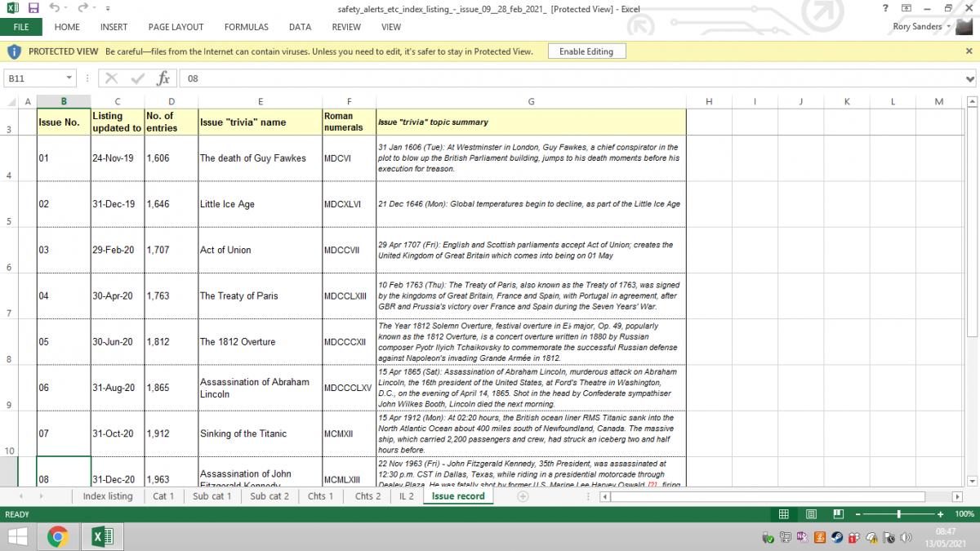Switch to the Sub cat 2 sheet tab
This screenshot has height=551, width=980.
(269, 495)
